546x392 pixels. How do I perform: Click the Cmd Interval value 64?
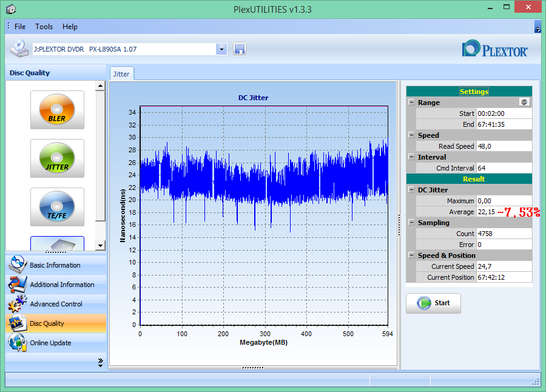(504, 168)
